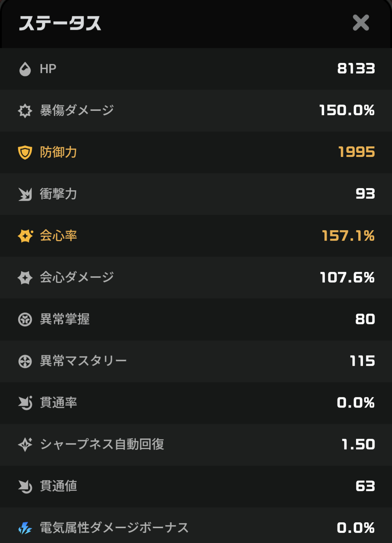Click the HP droplet icon
This screenshot has height=543, width=392.
coord(25,69)
